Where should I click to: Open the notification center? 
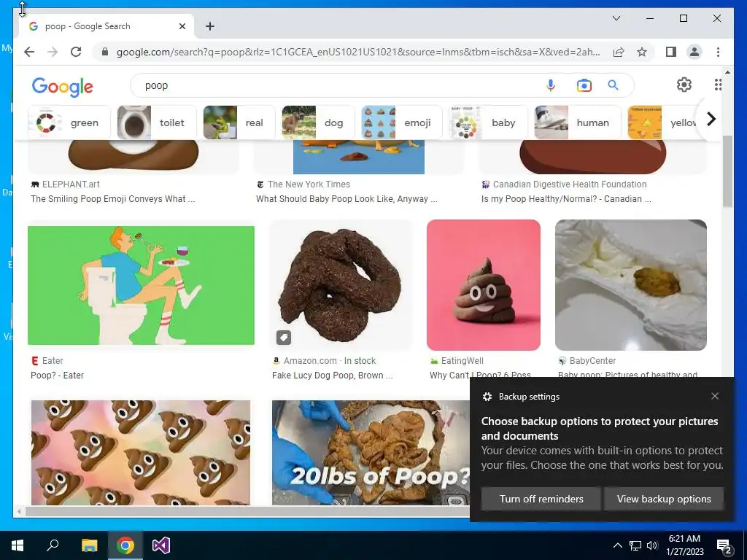tap(724, 545)
